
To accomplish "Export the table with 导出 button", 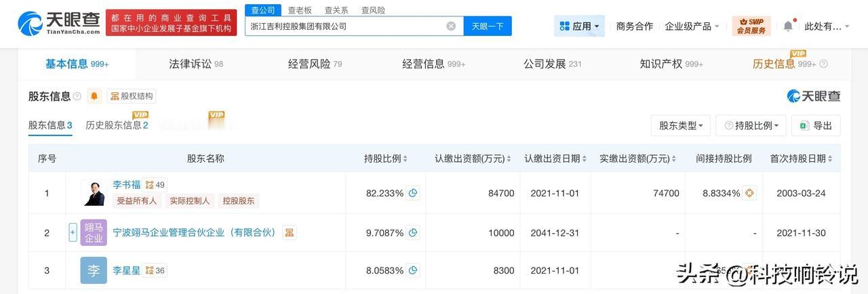I will [816, 125].
